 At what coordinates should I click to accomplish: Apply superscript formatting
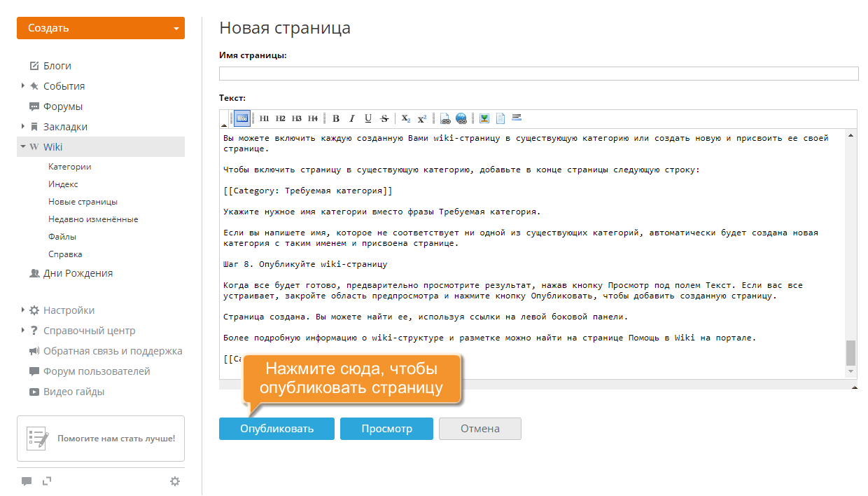pyautogui.click(x=422, y=118)
